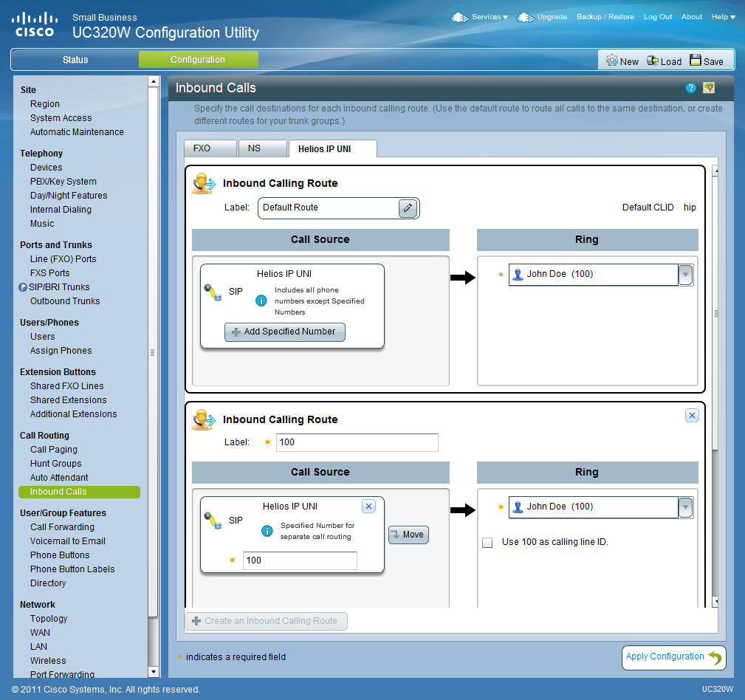The height and width of the screenshot is (700, 745).
Task: Click Apply Configuration button
Action: click(x=673, y=657)
